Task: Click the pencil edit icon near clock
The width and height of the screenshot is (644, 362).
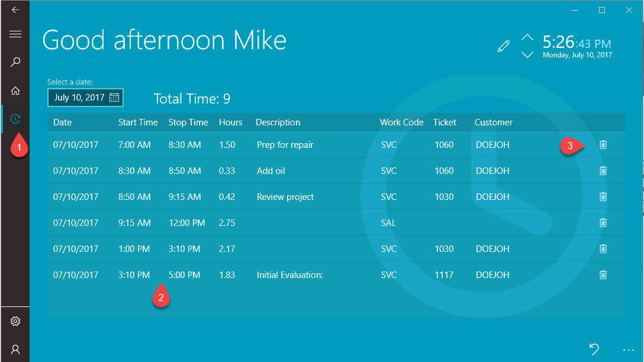Action: click(x=504, y=47)
